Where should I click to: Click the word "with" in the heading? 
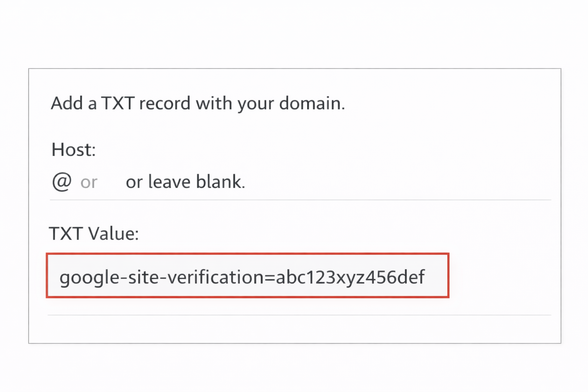pos(212,103)
